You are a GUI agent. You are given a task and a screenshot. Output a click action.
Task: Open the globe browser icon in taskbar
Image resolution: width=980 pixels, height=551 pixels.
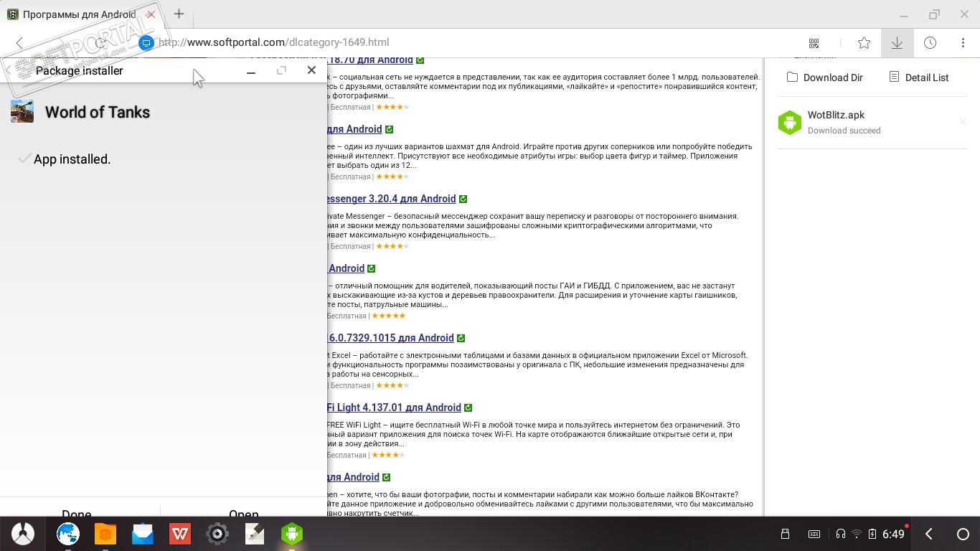[68, 534]
